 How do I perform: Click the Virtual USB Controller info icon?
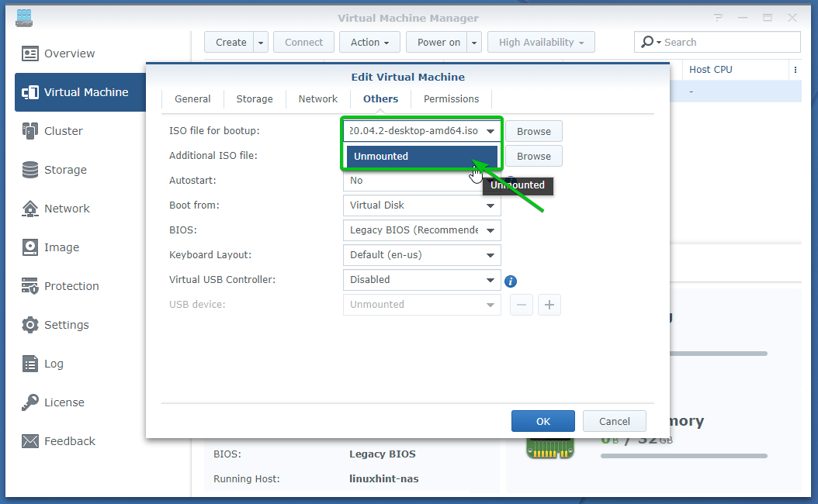tap(511, 281)
